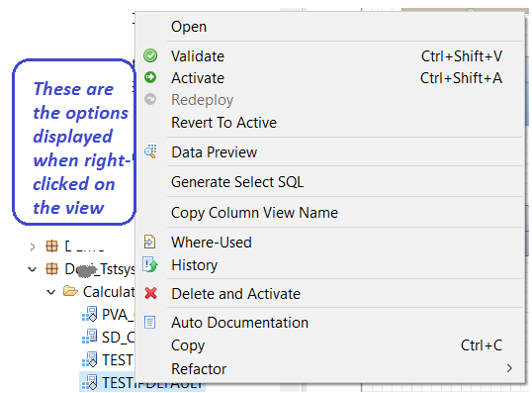Click the SD_C calculation view icon
This screenshot has width=532, height=393.
click(90, 337)
